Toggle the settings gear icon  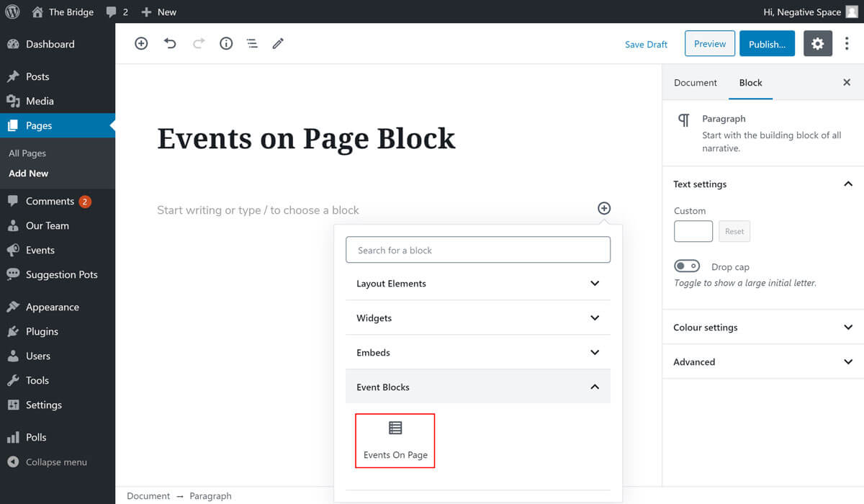tap(817, 44)
